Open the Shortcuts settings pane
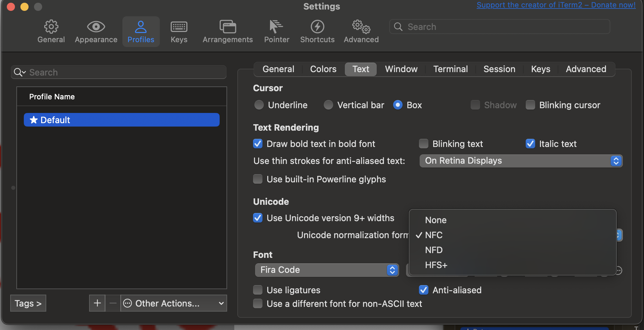The height and width of the screenshot is (330, 644). (317, 32)
